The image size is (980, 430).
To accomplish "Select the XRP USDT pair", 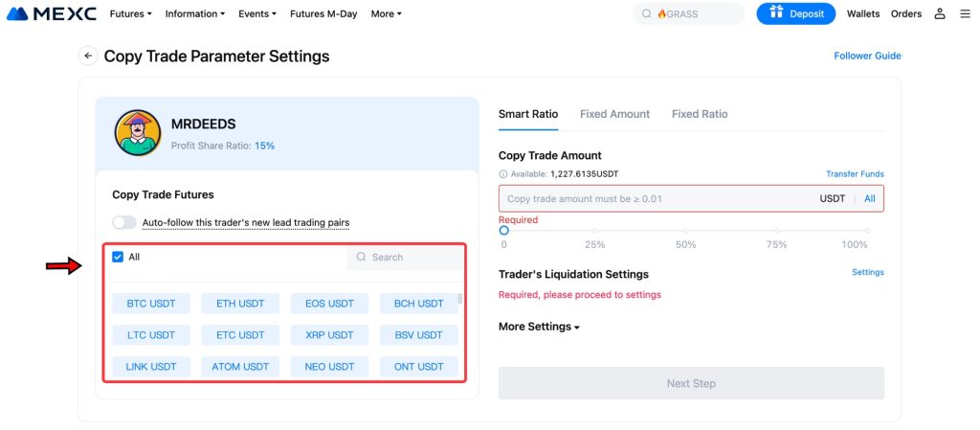I will [x=329, y=335].
